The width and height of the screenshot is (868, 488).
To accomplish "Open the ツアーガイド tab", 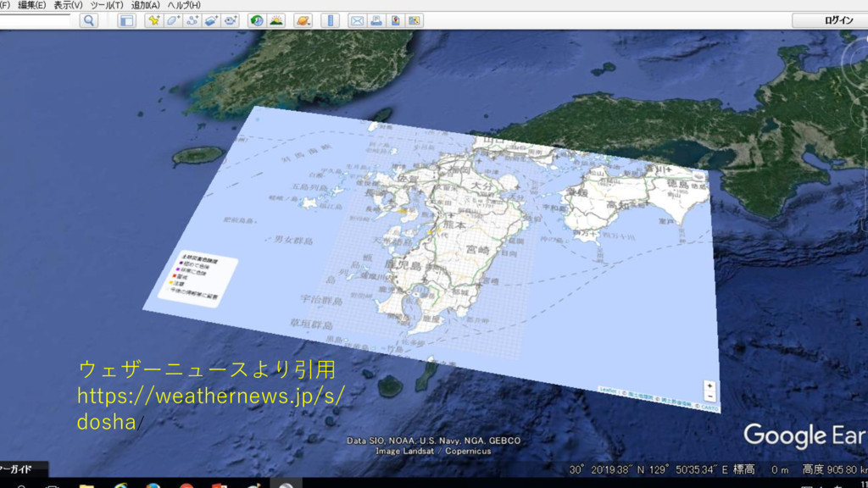I will pos(23,469).
